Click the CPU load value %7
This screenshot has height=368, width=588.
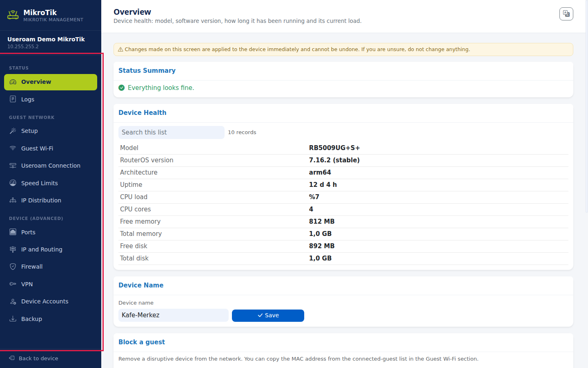(x=314, y=197)
